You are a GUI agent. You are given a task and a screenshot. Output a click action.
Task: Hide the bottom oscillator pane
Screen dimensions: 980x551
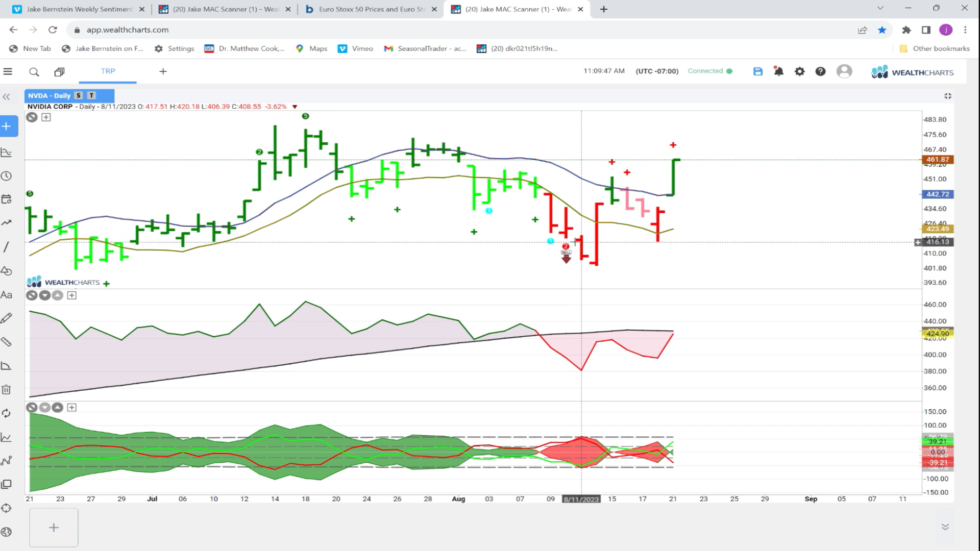coord(32,408)
